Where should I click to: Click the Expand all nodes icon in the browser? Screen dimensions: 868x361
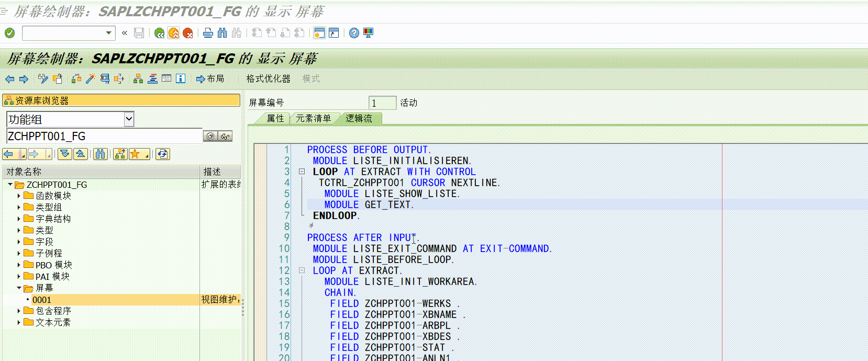(x=65, y=154)
